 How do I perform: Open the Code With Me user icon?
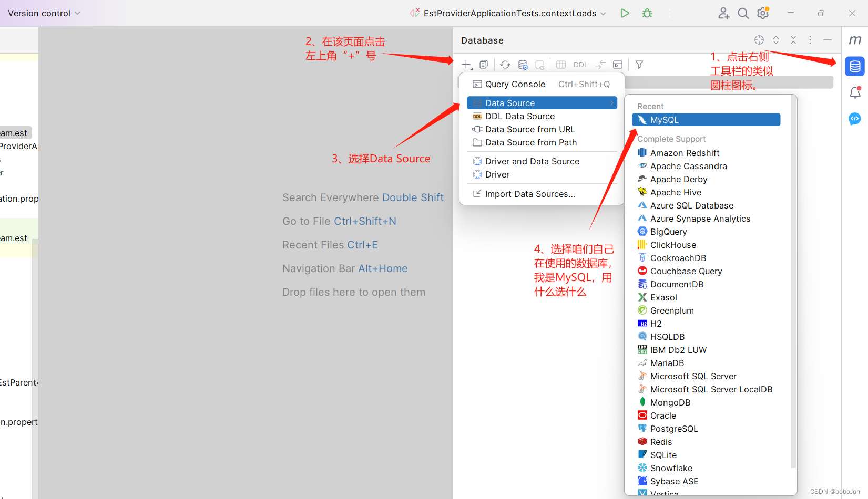pyautogui.click(x=724, y=13)
